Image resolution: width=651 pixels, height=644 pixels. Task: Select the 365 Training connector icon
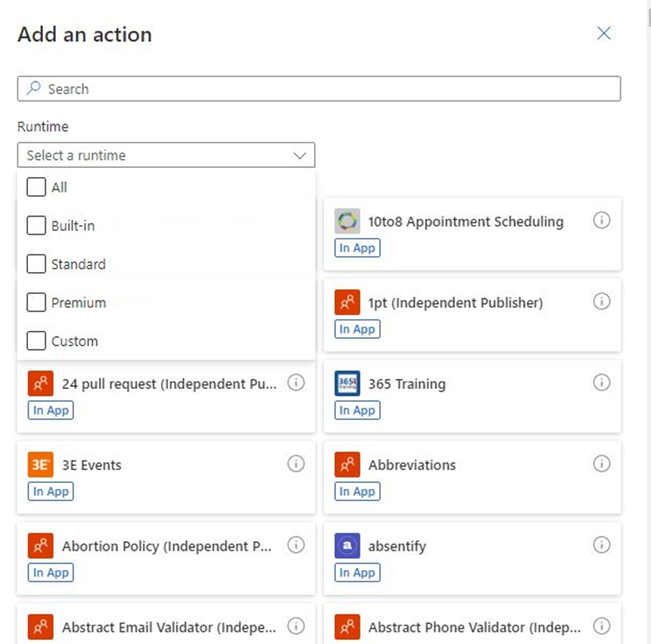click(x=347, y=384)
